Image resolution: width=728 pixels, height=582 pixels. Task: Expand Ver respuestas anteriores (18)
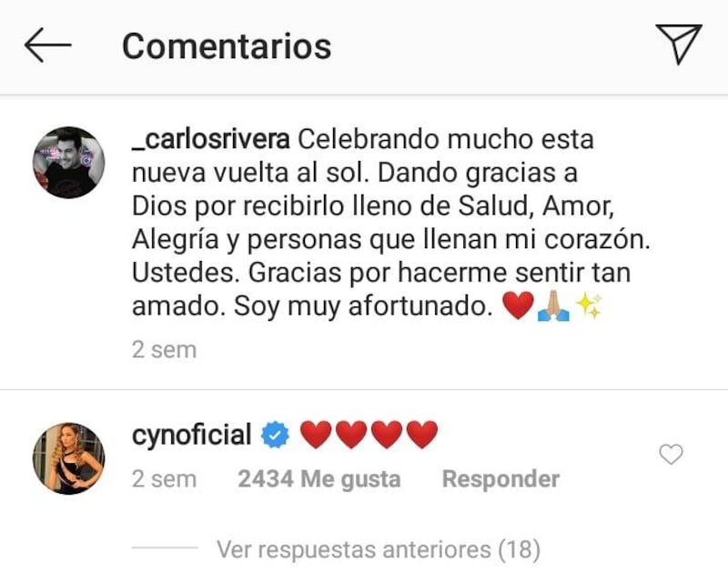click(379, 549)
